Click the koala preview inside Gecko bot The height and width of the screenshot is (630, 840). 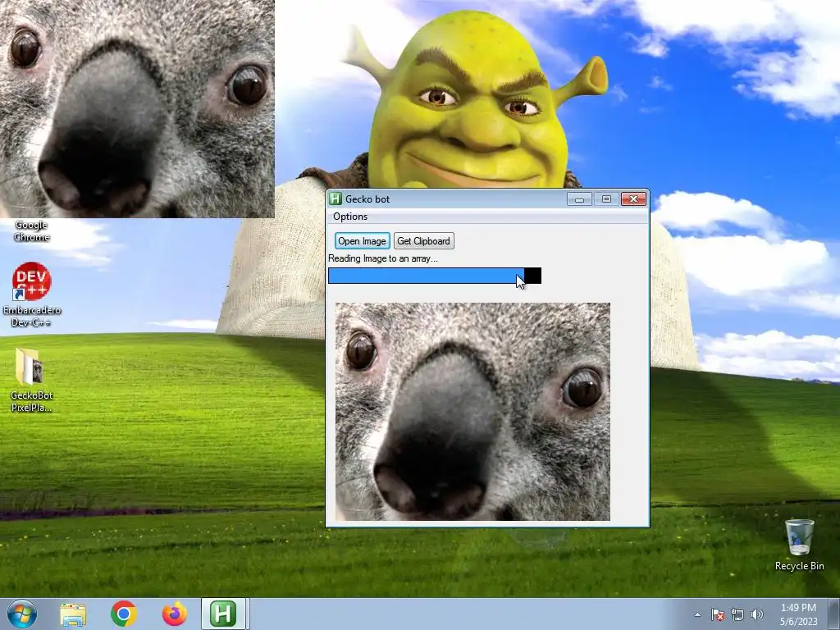pos(472,412)
